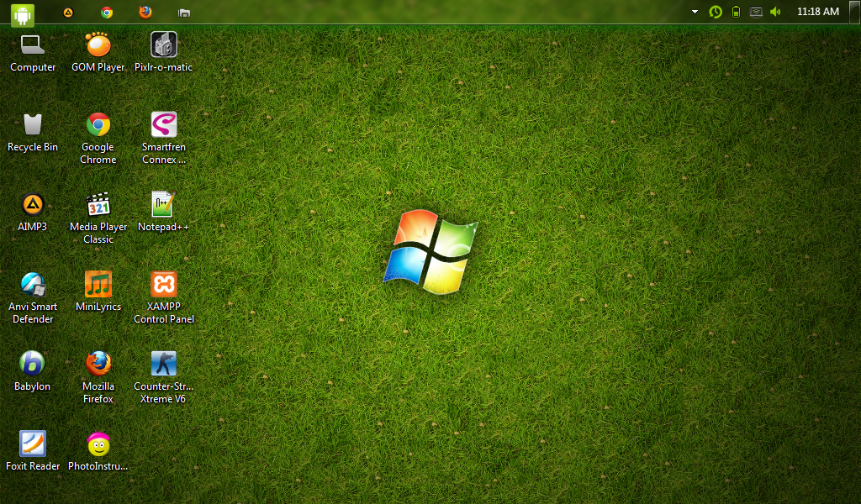Select the Recycle Bin icon

click(x=33, y=132)
